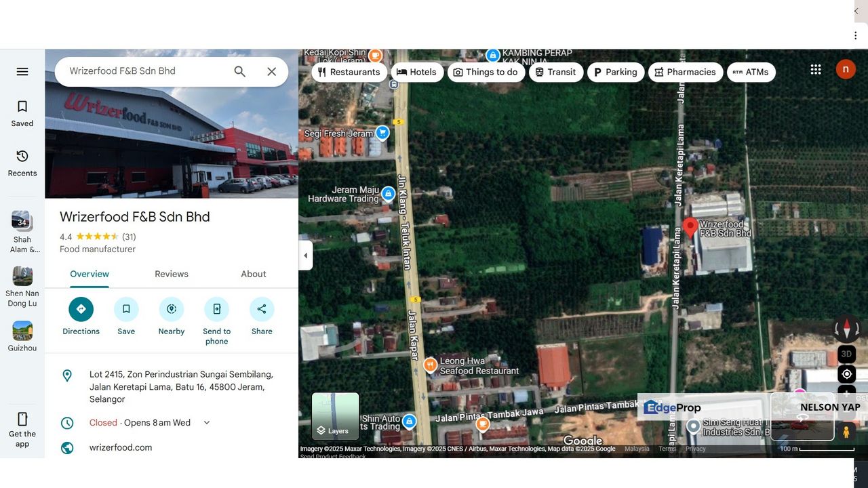The image size is (868, 488).
Task: Click the browser three-dot menu
Action: (x=856, y=35)
